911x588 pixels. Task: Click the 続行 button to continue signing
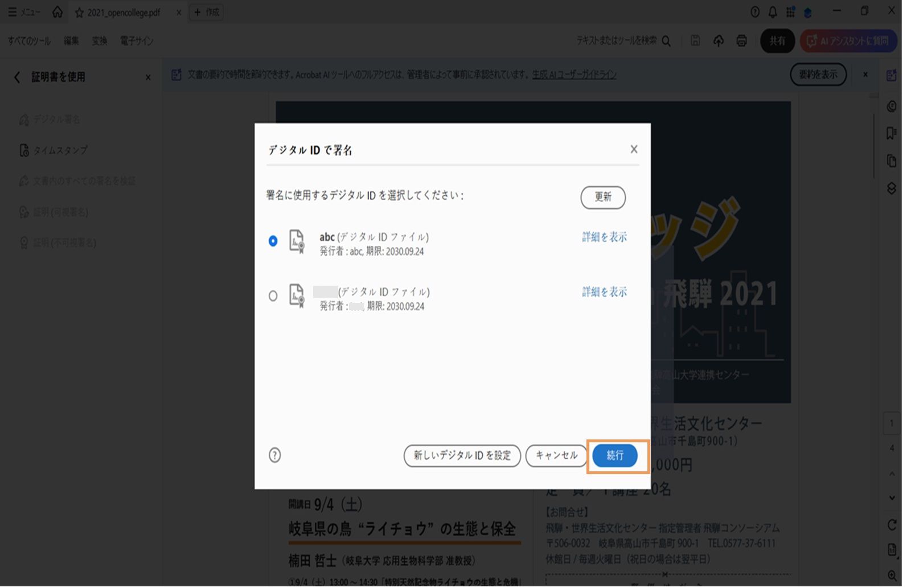point(615,455)
